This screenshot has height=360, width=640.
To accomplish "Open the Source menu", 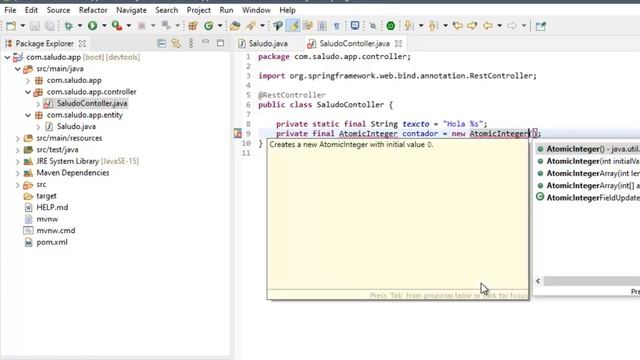I will 58,10.
